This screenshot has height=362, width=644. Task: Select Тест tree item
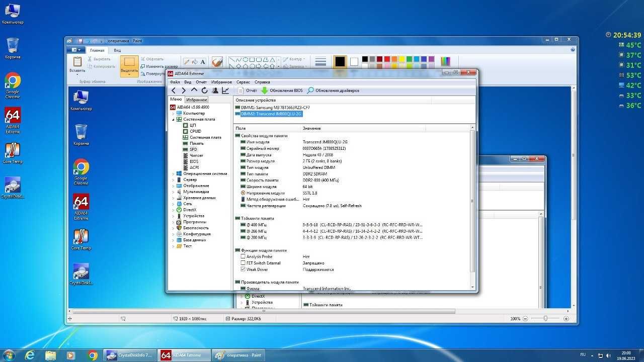tap(187, 246)
